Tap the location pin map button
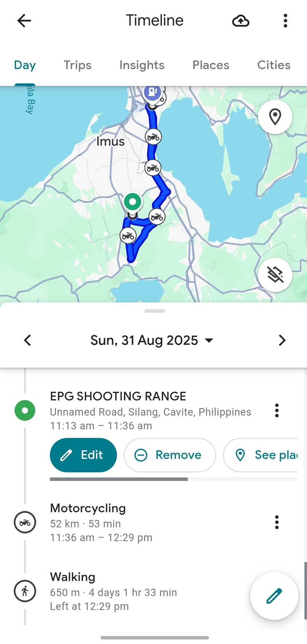Image resolution: width=307 pixels, height=644 pixels. [275, 117]
